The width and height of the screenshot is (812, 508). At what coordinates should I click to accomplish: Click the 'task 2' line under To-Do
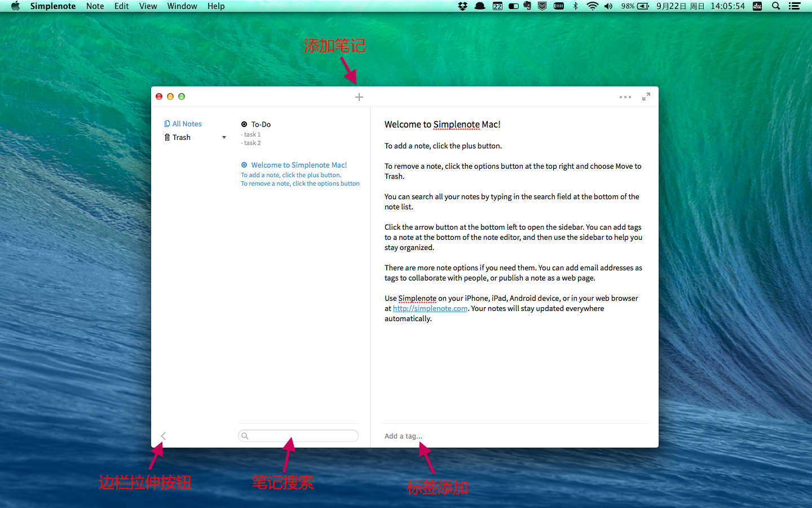click(250, 143)
